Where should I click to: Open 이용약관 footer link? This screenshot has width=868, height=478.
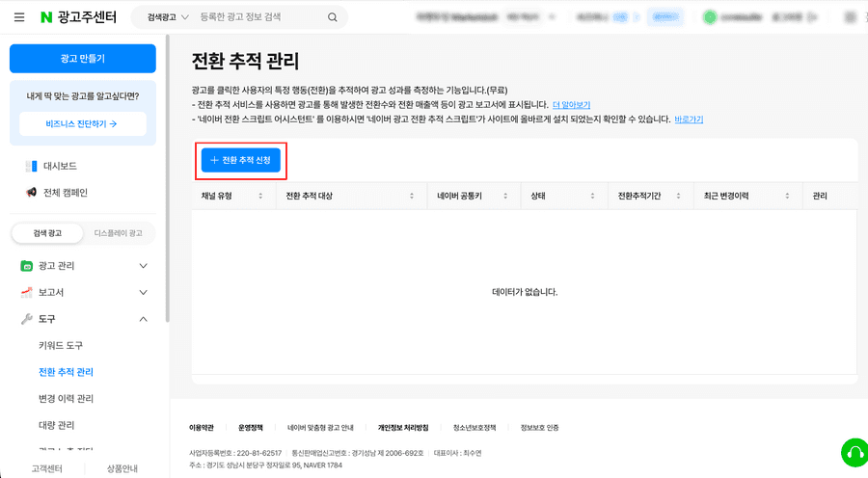(201, 428)
